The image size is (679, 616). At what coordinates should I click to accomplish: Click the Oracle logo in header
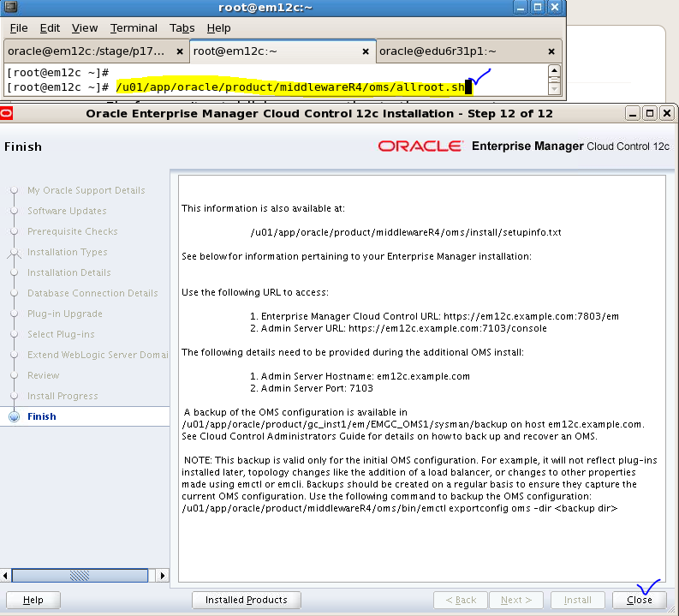coord(420,146)
